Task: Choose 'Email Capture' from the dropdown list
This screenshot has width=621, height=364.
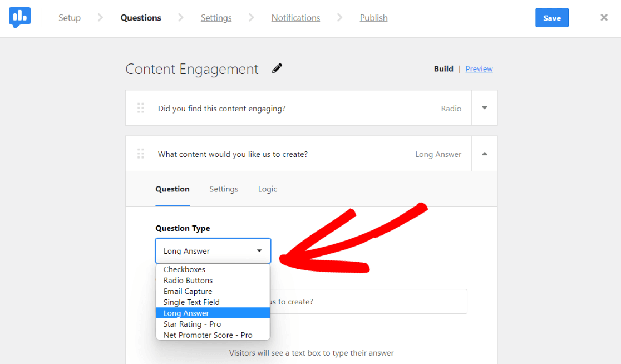Action: [x=188, y=291]
